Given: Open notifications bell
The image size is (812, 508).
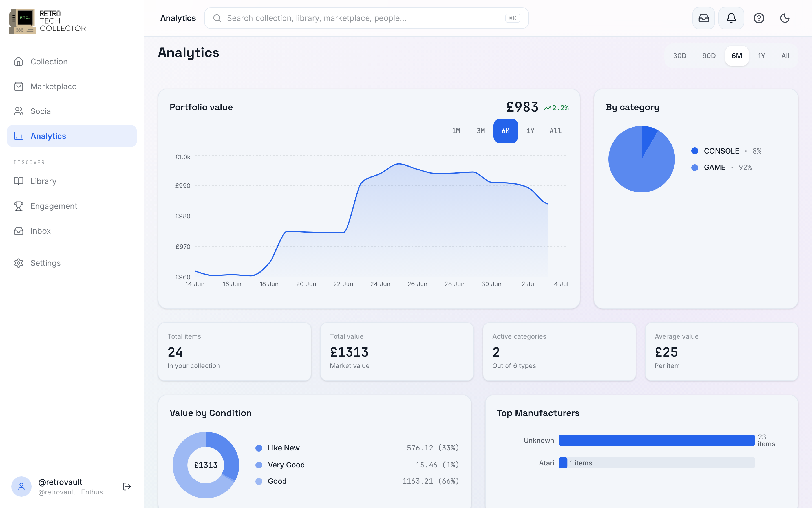Looking at the screenshot, I should [x=731, y=18].
